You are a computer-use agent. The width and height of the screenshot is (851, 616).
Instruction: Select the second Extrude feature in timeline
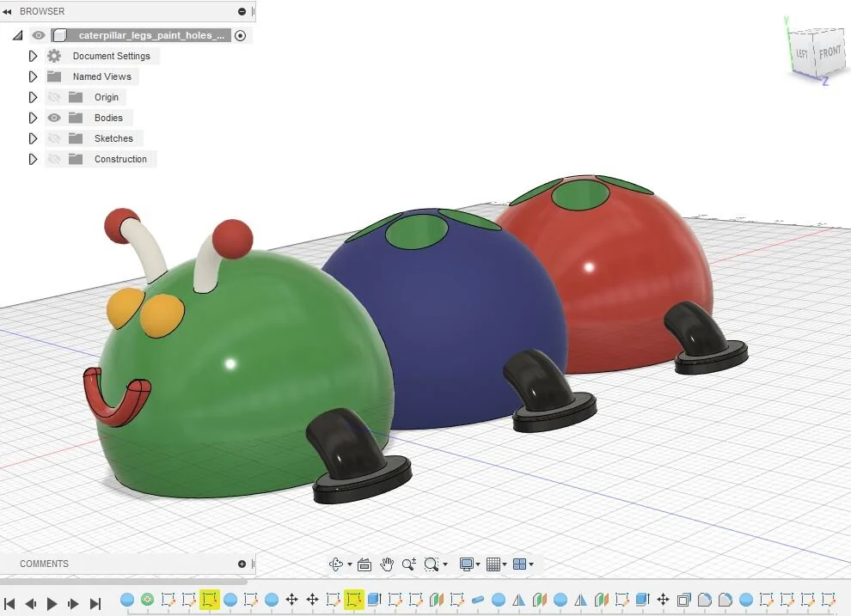point(643,599)
